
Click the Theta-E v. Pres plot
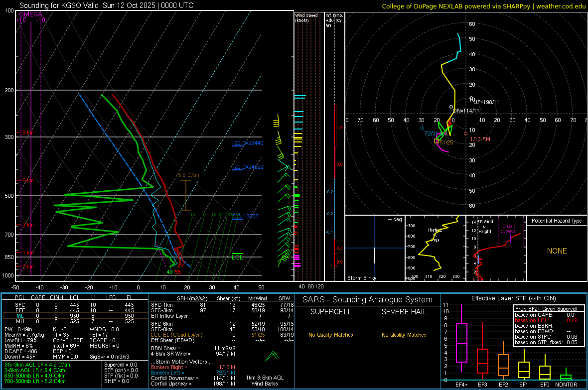436,248
